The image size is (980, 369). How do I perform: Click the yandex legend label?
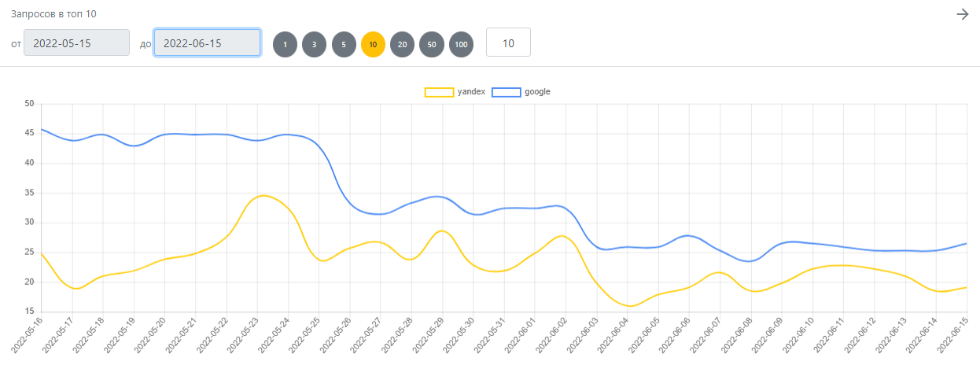(471, 92)
